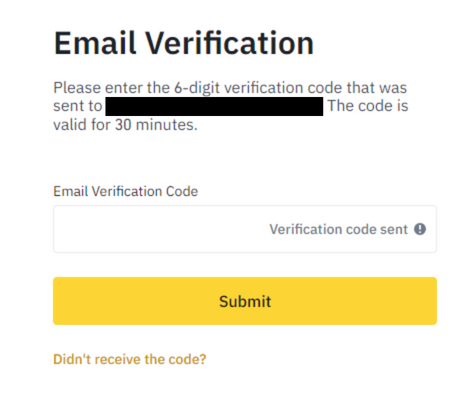Click the word "Submit" on yellow button

pos(245,301)
